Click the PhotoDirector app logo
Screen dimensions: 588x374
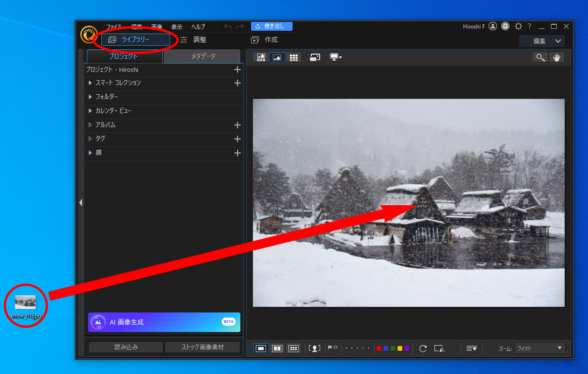(x=89, y=34)
